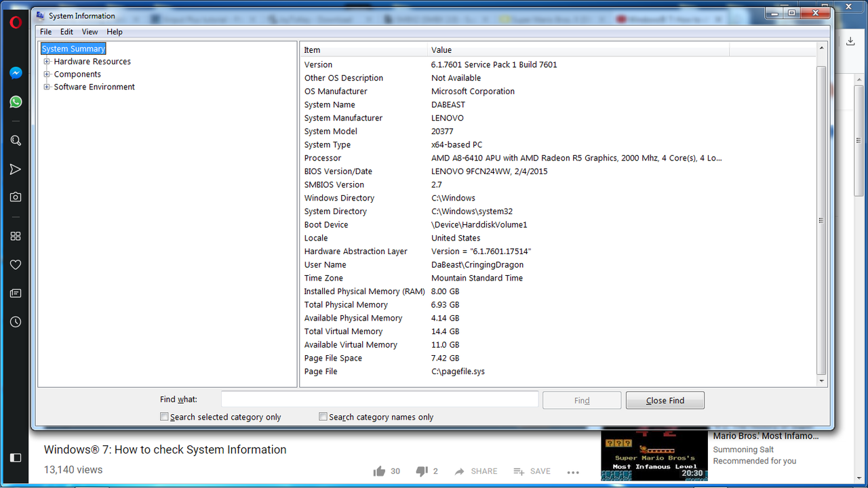Select Hardware Resources tree item
Screen dimensions: 868x488
coord(92,62)
